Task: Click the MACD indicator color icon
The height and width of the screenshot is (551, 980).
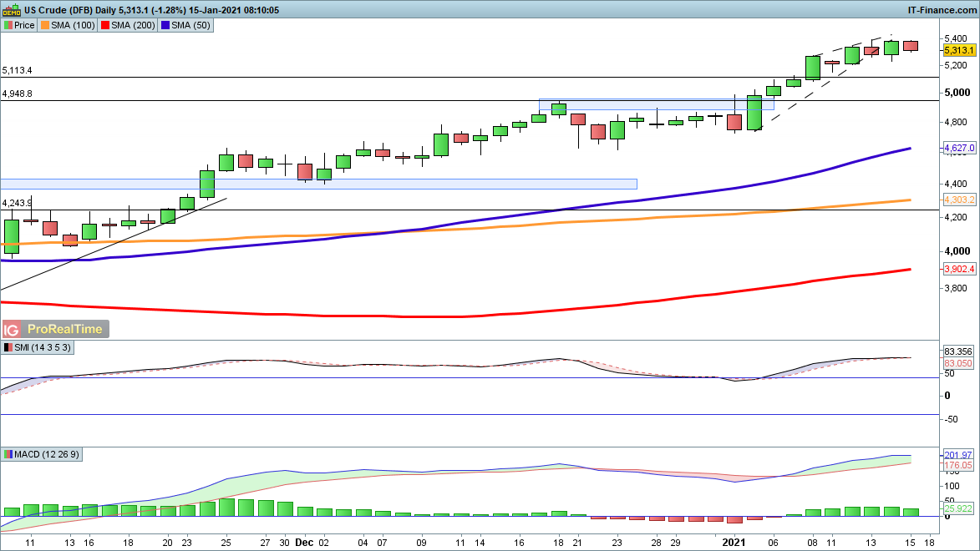Action: [8, 454]
